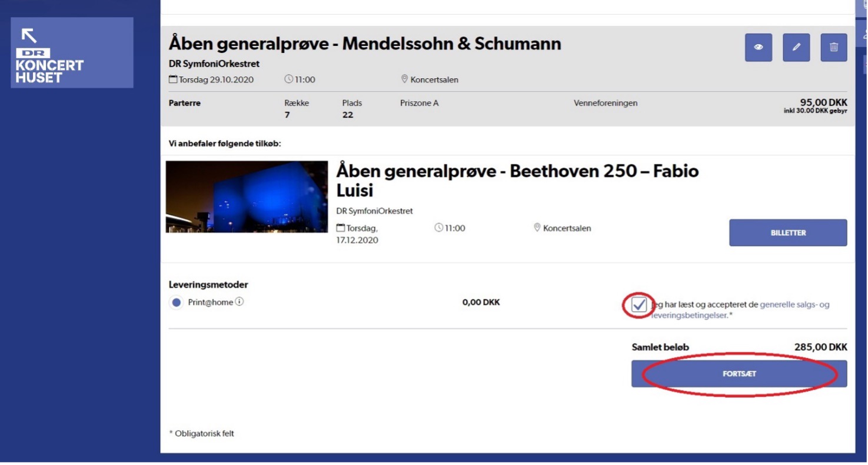Click the pencil icon to edit ticket

point(796,48)
